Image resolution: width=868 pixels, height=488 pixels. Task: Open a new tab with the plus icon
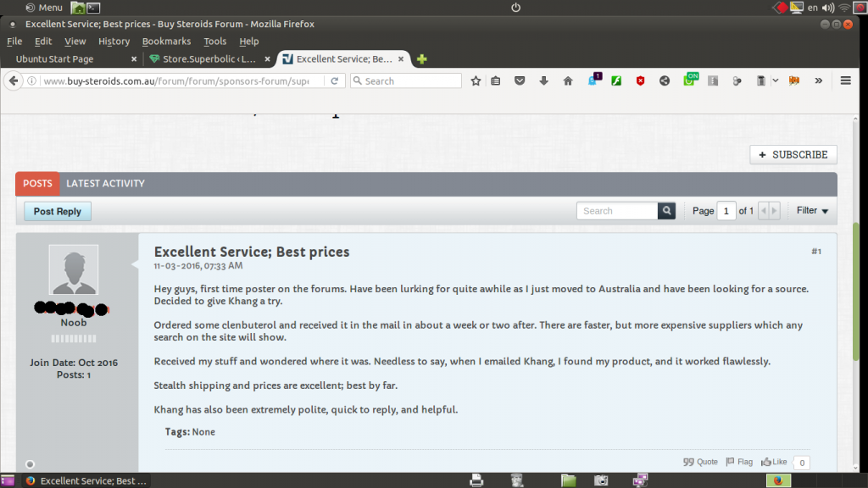[422, 59]
